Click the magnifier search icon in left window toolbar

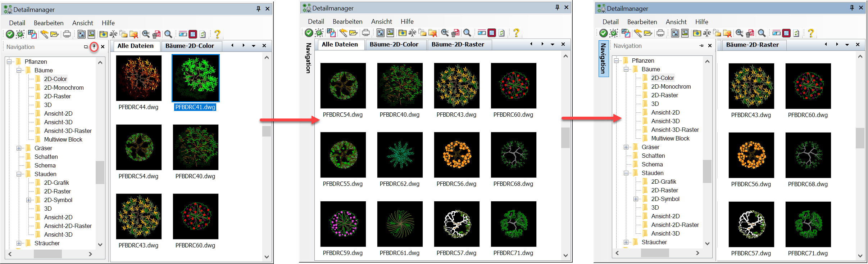(x=168, y=34)
